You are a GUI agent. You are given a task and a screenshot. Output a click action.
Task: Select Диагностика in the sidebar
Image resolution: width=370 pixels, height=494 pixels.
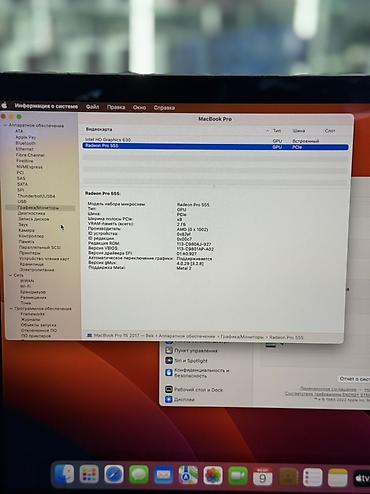31,213
